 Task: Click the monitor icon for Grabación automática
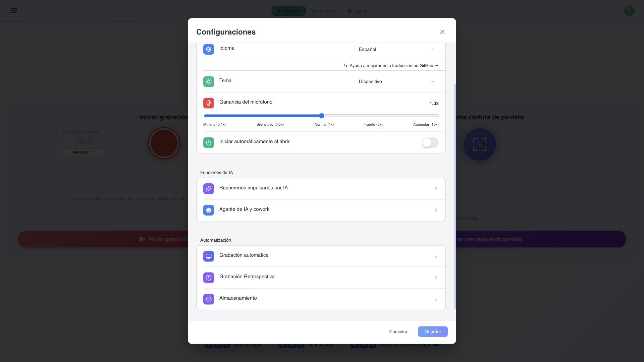(x=208, y=256)
